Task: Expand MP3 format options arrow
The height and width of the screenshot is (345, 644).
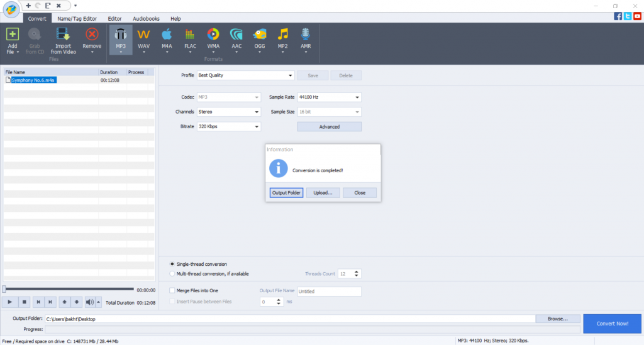Action: coord(121,53)
